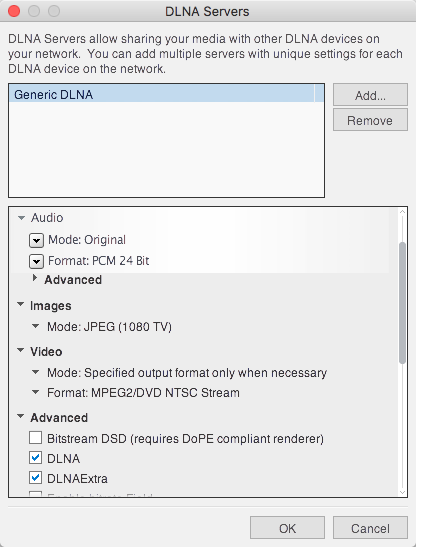Viewport: 437px width, 547px height.
Task: Open the Video Format MPEG2/DVD dropdown
Action: (35, 392)
